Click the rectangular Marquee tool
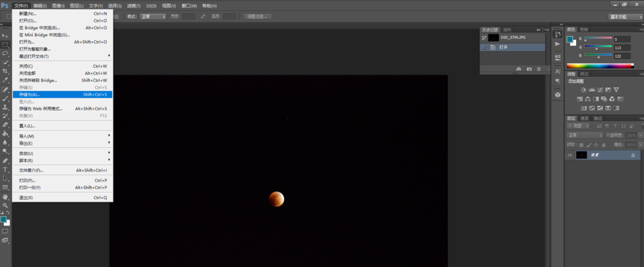The height and width of the screenshot is (267, 644). pyautogui.click(x=5, y=45)
